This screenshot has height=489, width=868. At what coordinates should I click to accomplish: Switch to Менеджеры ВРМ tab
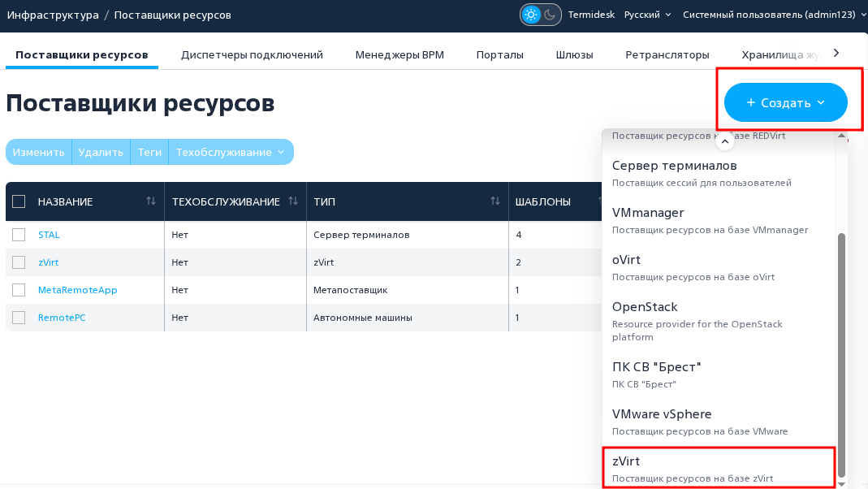[x=399, y=54]
